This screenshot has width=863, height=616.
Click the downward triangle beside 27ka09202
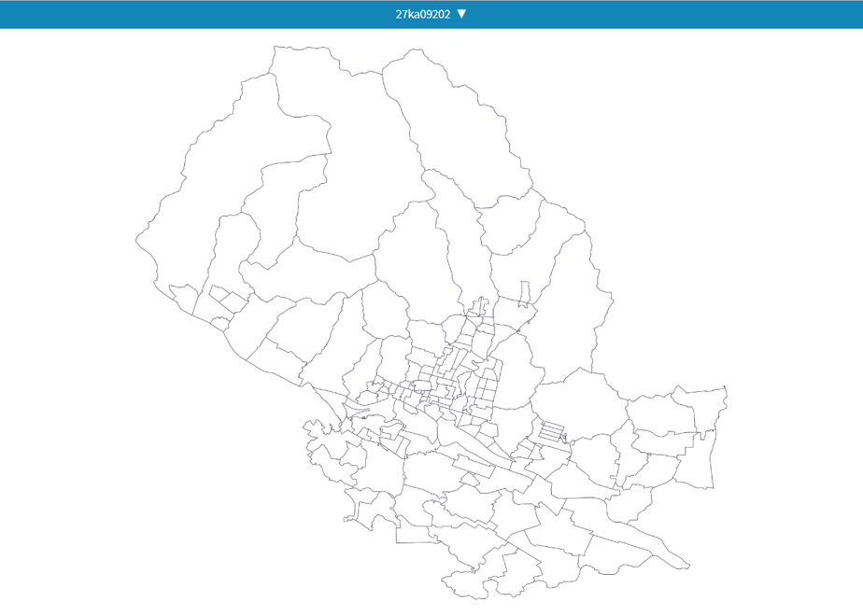point(461,14)
